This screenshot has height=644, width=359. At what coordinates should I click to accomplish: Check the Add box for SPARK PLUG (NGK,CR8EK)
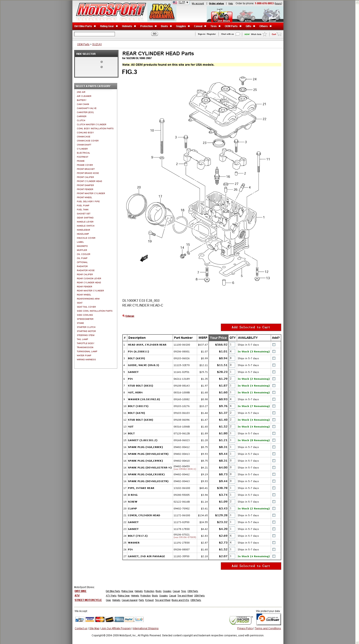click(x=274, y=447)
